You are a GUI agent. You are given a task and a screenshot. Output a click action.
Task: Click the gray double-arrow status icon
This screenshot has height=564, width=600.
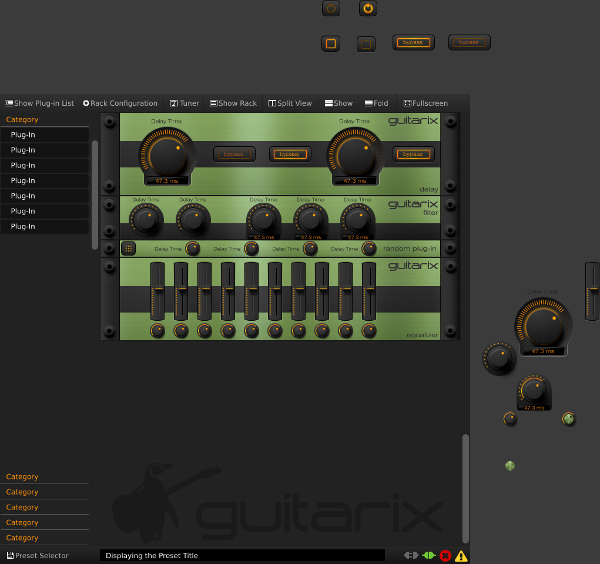coord(411,555)
